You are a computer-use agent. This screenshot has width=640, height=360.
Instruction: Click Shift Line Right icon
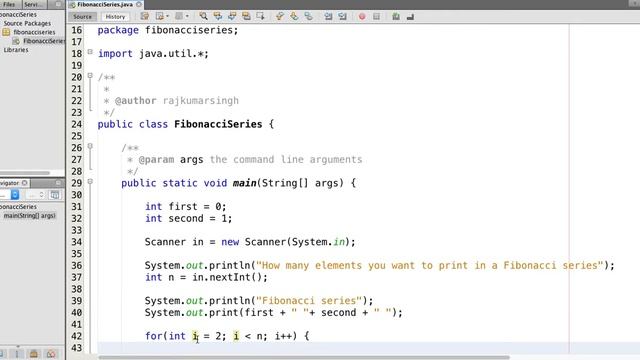pyautogui.click(x=342, y=16)
